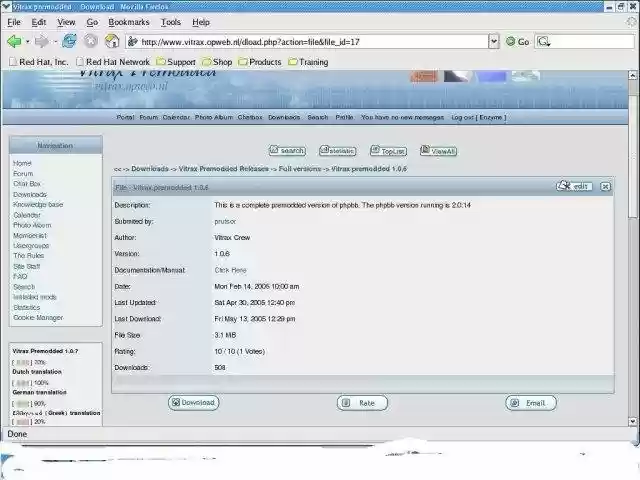Open the Click Here documentation link
Screen dimensions: 640x480
click(231, 270)
